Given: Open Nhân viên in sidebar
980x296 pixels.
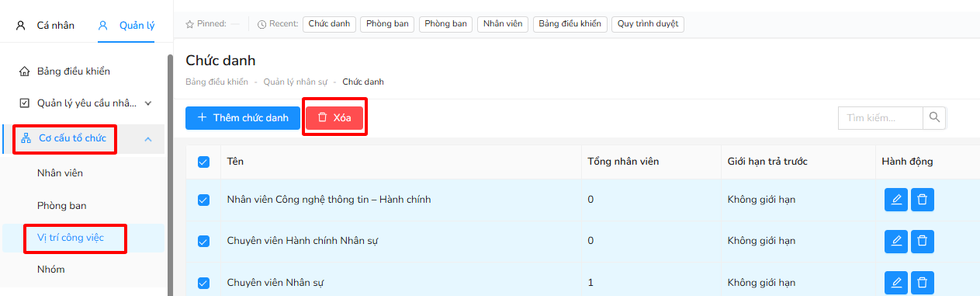Looking at the screenshot, I should pyautogui.click(x=60, y=173).
